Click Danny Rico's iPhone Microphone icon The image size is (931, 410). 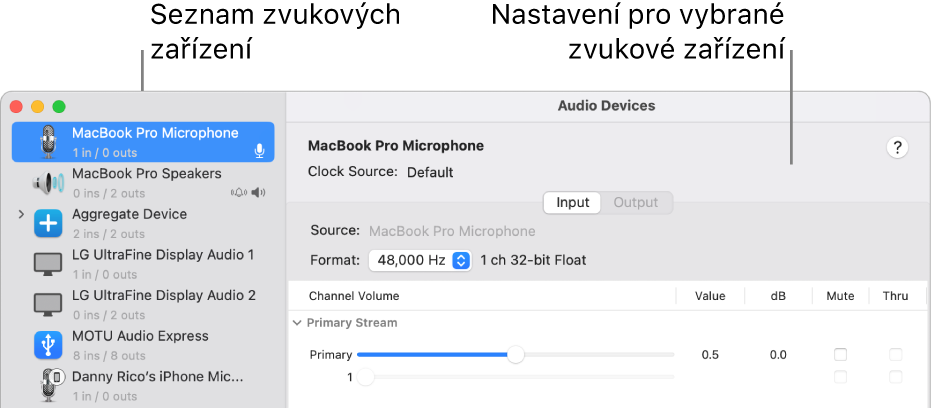tap(48, 385)
